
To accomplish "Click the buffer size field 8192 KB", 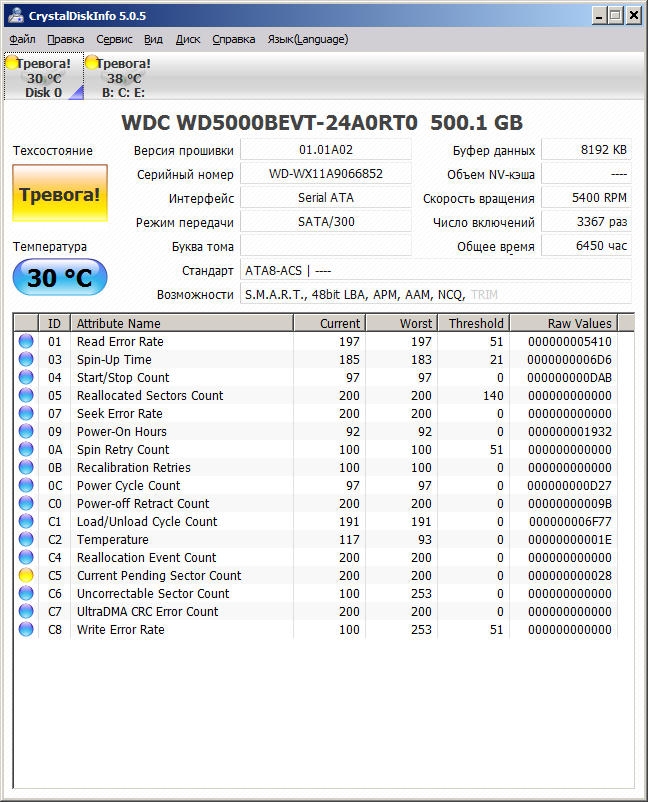I will tap(586, 149).
